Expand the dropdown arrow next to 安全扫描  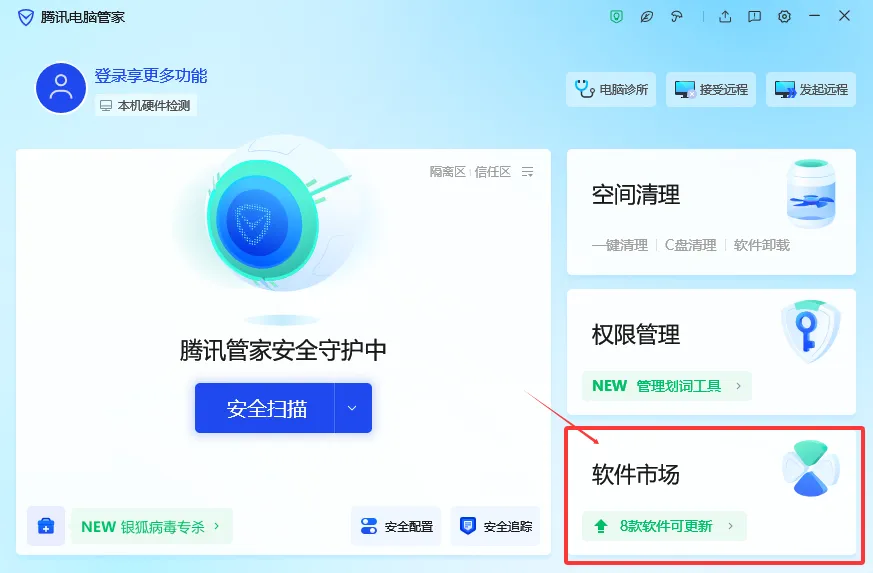pos(352,408)
